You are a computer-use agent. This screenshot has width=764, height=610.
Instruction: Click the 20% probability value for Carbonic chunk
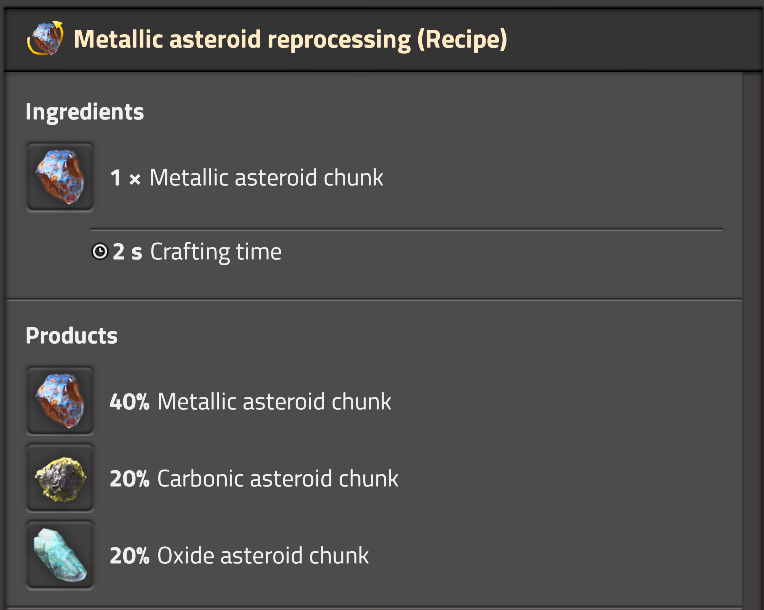tap(130, 479)
